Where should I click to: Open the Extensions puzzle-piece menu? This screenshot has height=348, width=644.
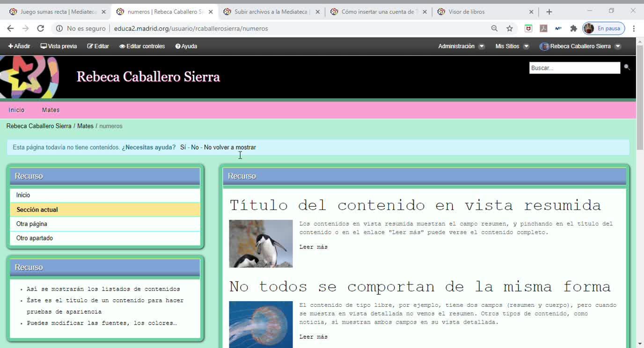click(573, 29)
